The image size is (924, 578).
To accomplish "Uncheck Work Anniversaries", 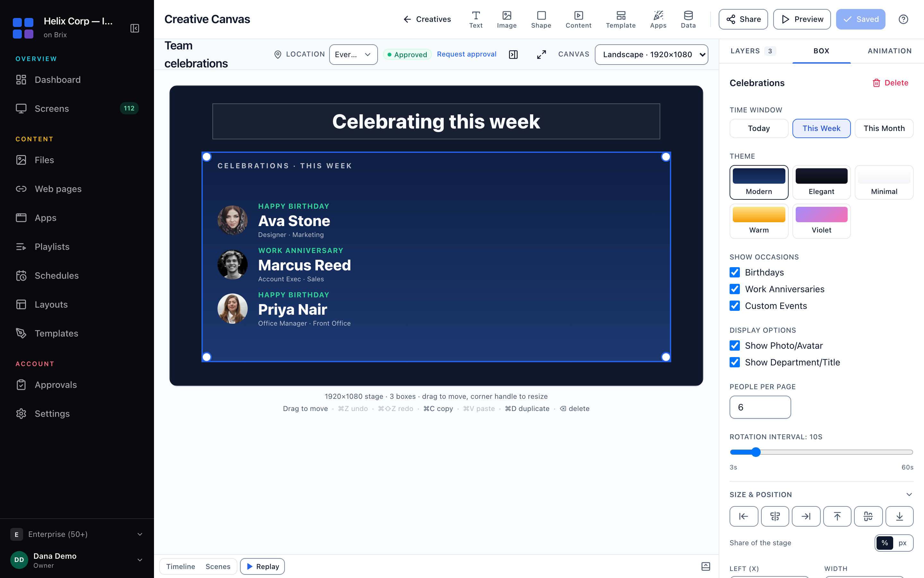I will (735, 289).
